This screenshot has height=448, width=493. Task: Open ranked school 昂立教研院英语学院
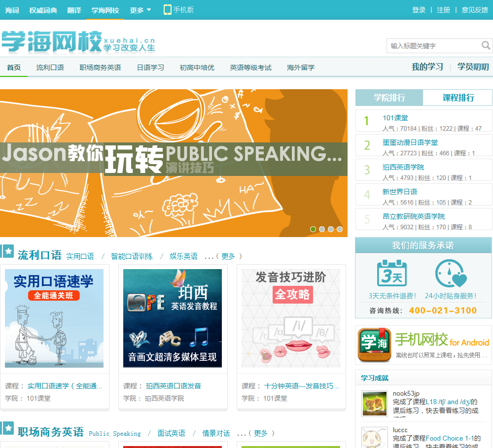[414, 216]
